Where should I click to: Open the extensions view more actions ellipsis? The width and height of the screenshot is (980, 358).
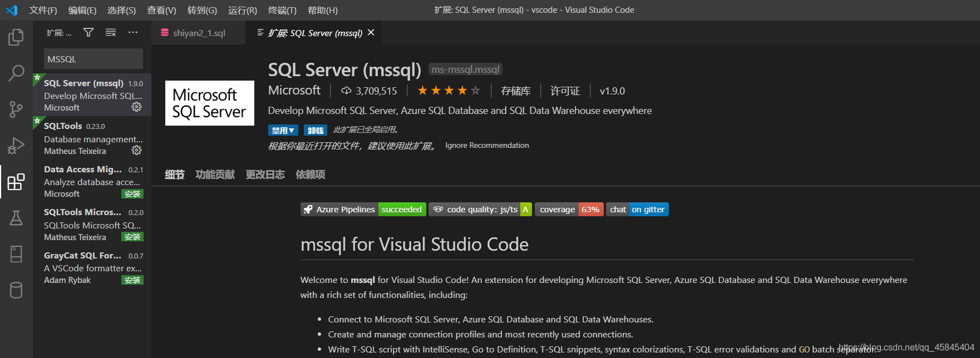coord(133,33)
